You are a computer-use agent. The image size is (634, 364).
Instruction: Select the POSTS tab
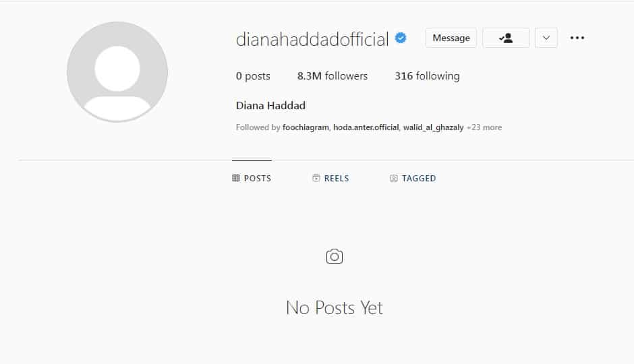point(252,178)
